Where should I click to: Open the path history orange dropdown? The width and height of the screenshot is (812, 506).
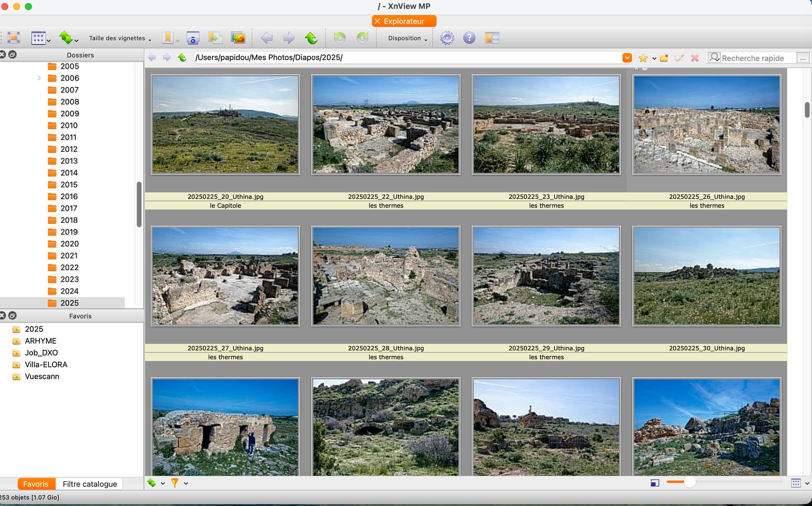point(627,58)
